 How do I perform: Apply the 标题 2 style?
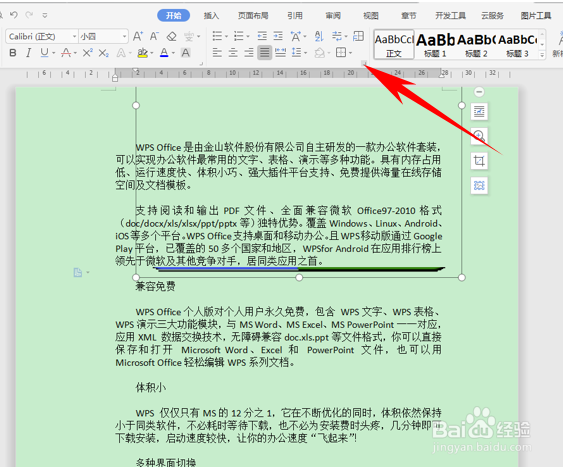click(476, 45)
